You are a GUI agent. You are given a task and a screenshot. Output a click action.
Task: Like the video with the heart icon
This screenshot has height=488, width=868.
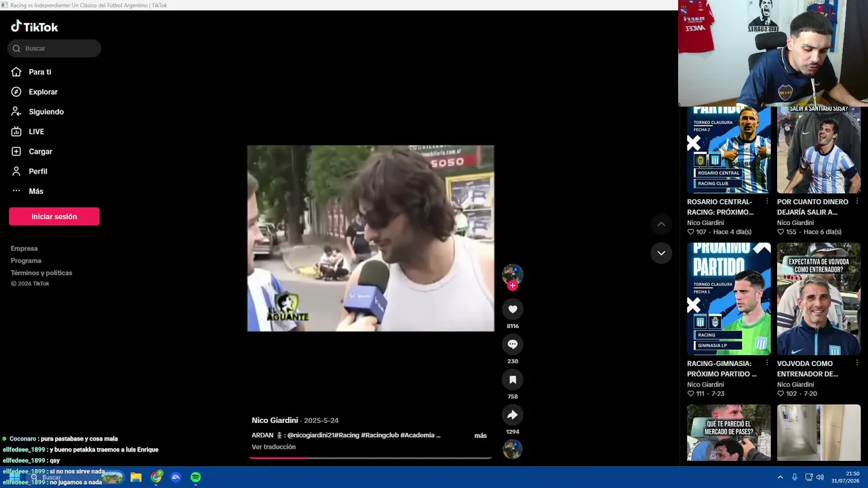click(x=513, y=309)
